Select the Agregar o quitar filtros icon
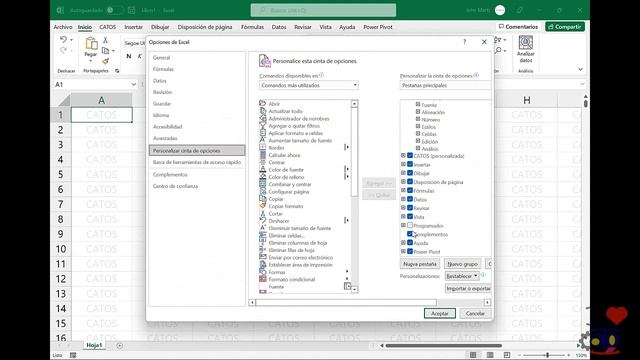 (263, 126)
